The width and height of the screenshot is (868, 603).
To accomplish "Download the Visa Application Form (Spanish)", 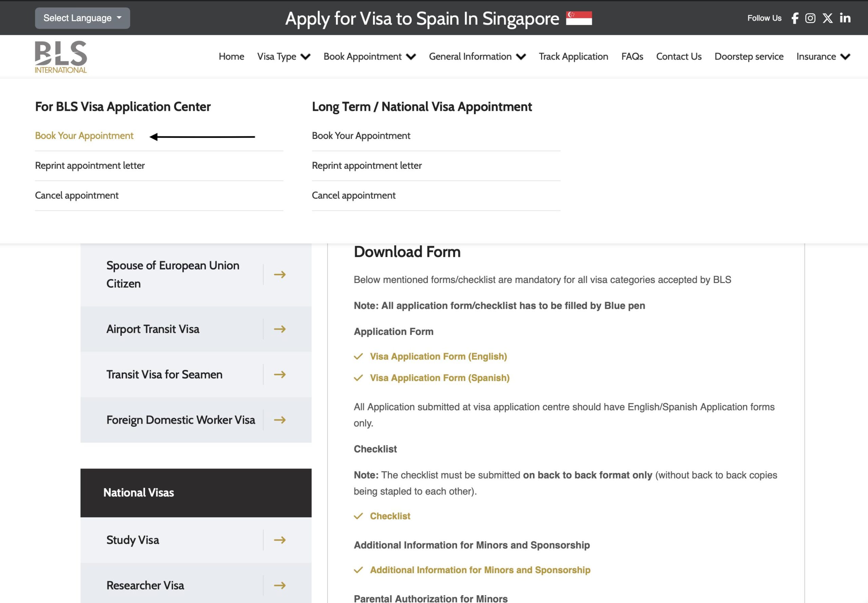I will pyautogui.click(x=439, y=378).
